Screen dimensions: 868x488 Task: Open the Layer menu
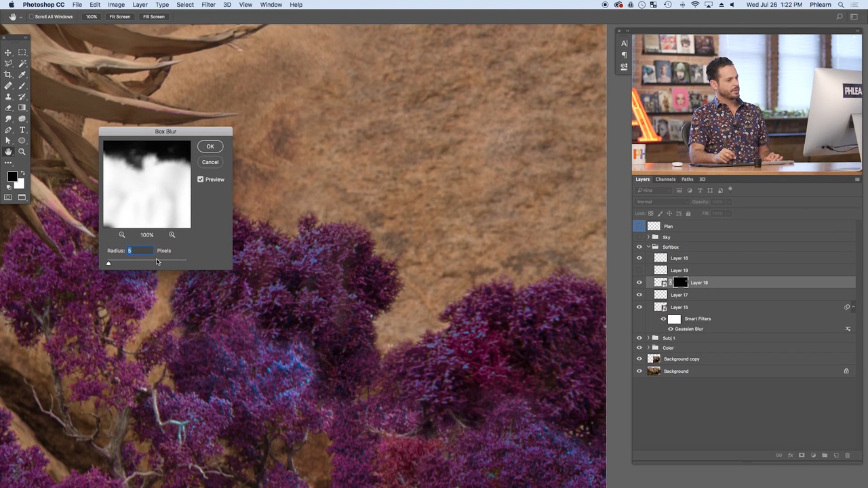(140, 5)
